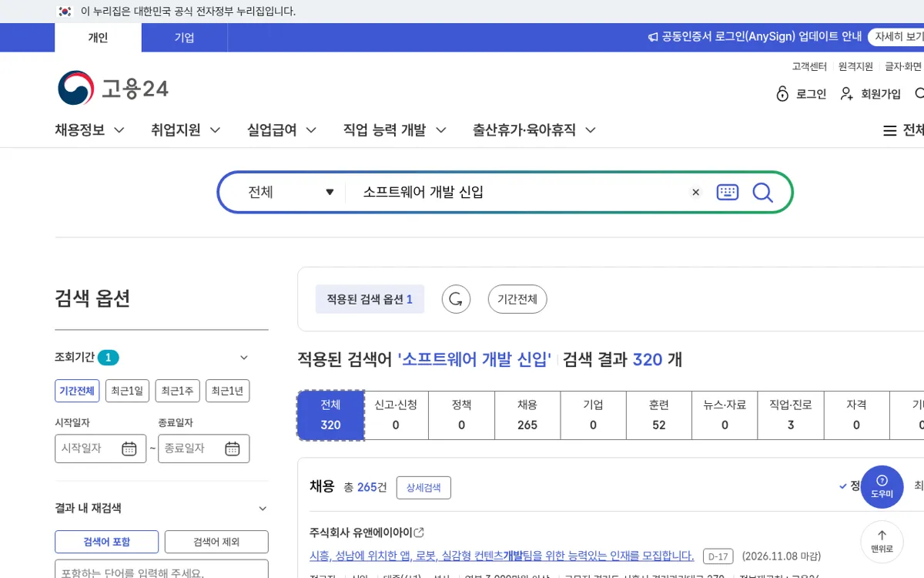Collapse the 결과 내 재검색 section chevron

point(263,509)
